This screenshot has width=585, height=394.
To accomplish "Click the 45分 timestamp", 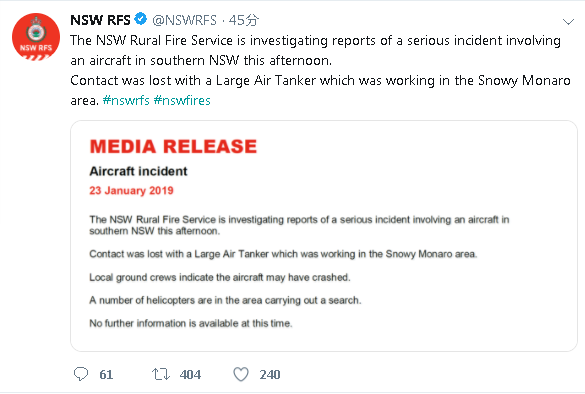I will [x=243, y=20].
